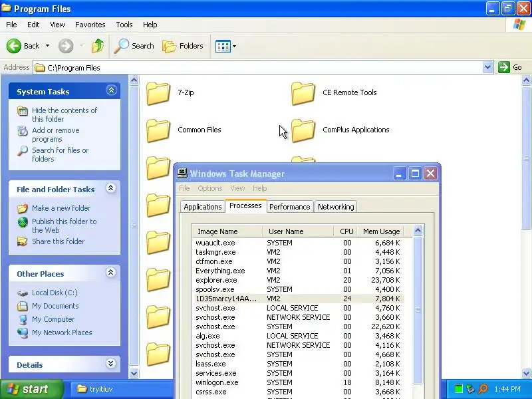Screen dimensions: 532x399
Task: Open My Network Places link
Action: (62, 332)
